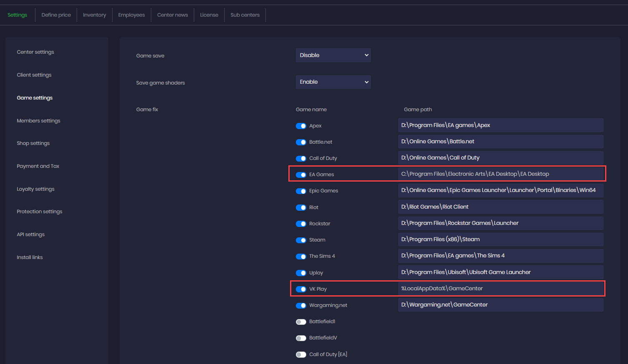Edit The Sims 4 path field
Screen dimensions: 628x364
(501, 256)
